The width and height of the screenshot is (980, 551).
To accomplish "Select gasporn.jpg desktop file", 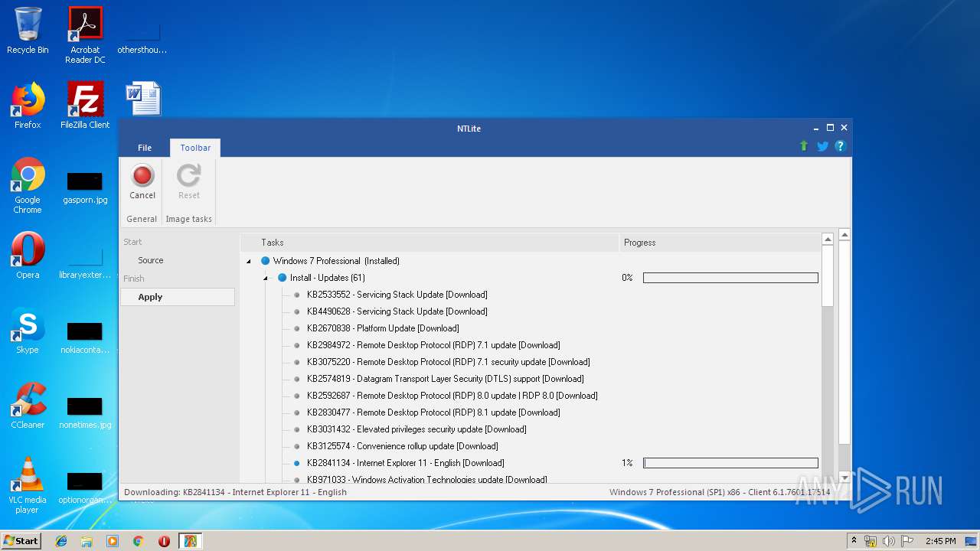I will point(85,187).
